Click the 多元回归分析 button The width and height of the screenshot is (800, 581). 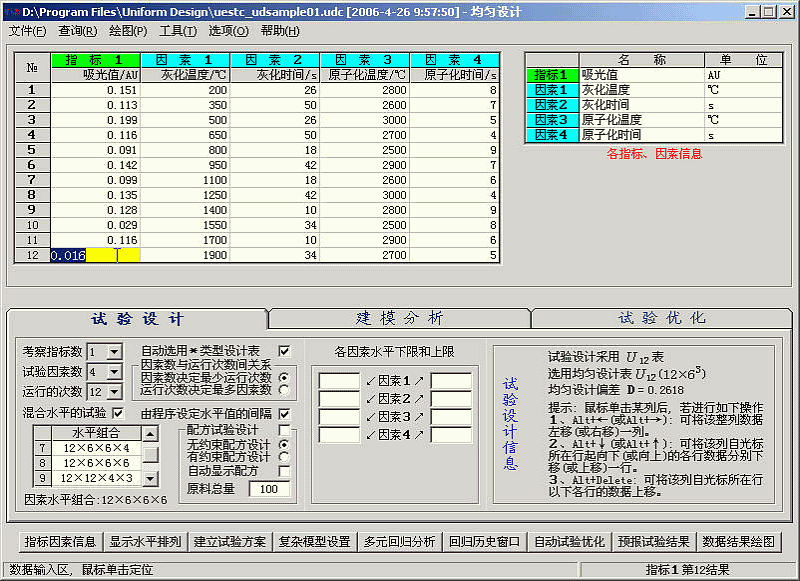pyautogui.click(x=400, y=542)
